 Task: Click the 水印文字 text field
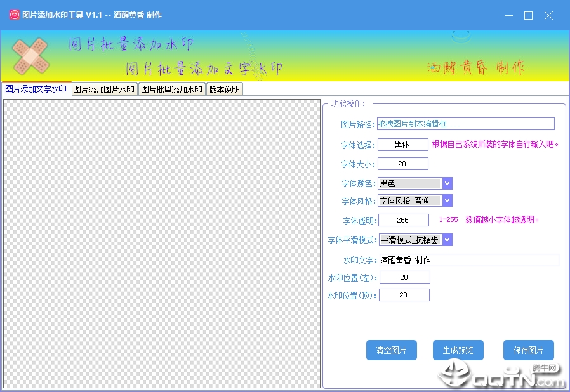click(468, 260)
